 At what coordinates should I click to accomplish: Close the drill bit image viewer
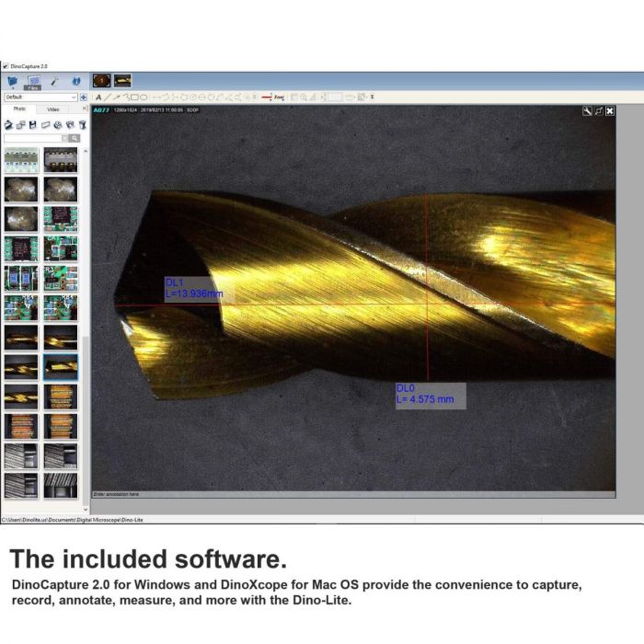coord(610,111)
